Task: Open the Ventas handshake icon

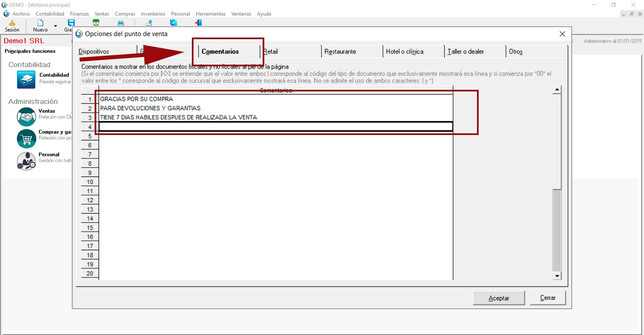Action: pyautogui.click(x=26, y=117)
